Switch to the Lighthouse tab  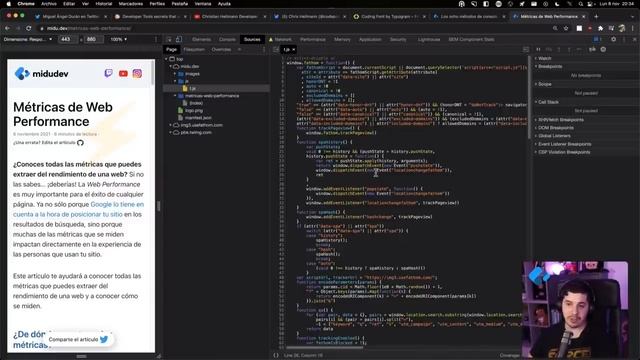(x=429, y=40)
